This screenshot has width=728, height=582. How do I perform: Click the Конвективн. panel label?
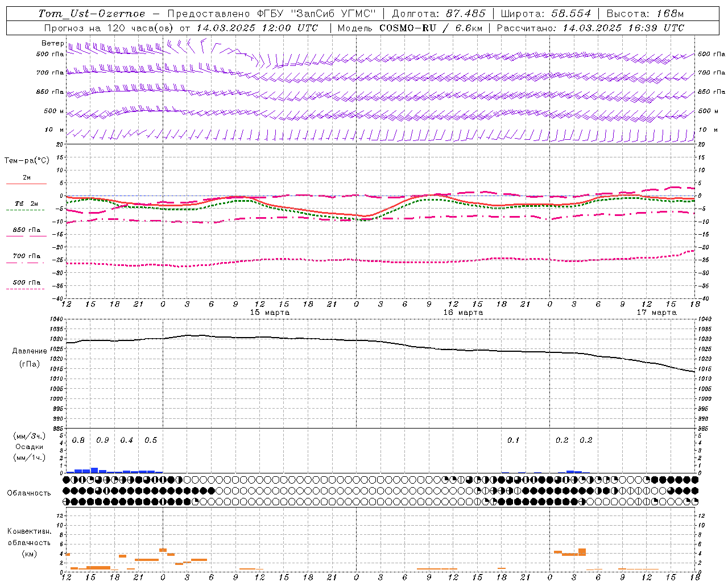pyautogui.click(x=29, y=531)
